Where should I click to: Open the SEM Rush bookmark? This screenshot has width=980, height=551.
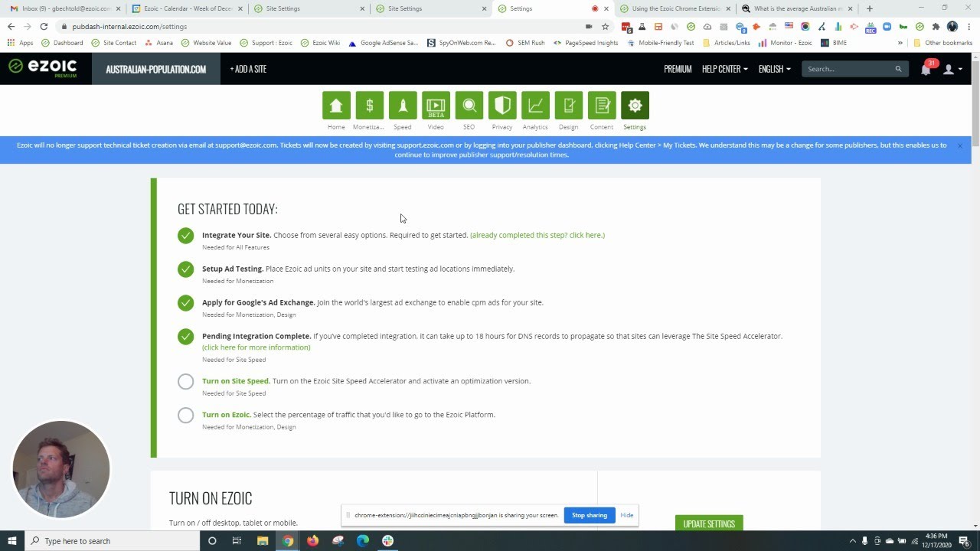(525, 43)
